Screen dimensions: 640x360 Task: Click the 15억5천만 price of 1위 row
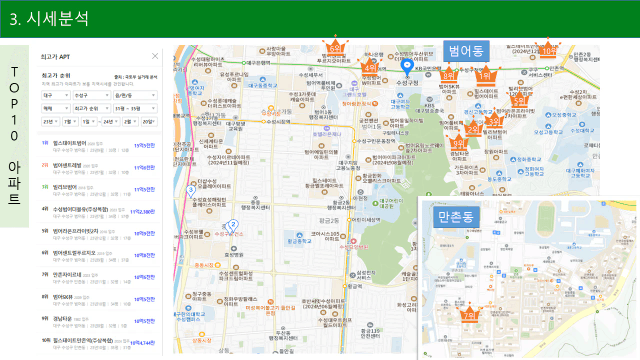(145, 146)
